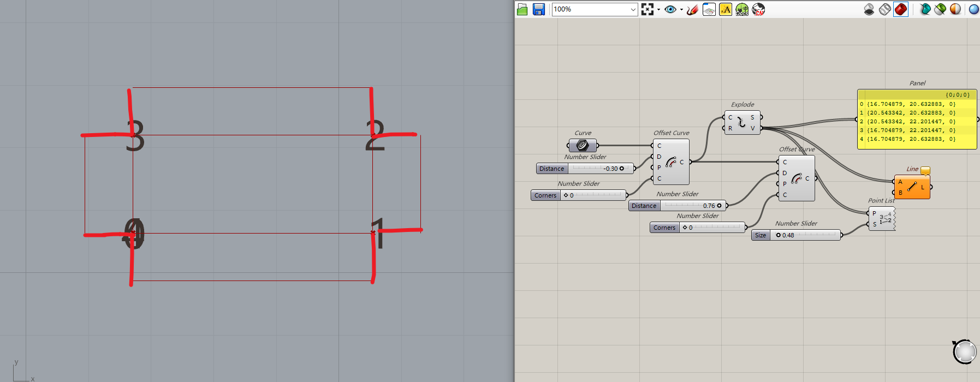Click the Point List component
Image resolution: width=980 pixels, height=382 pixels.
coord(882,219)
